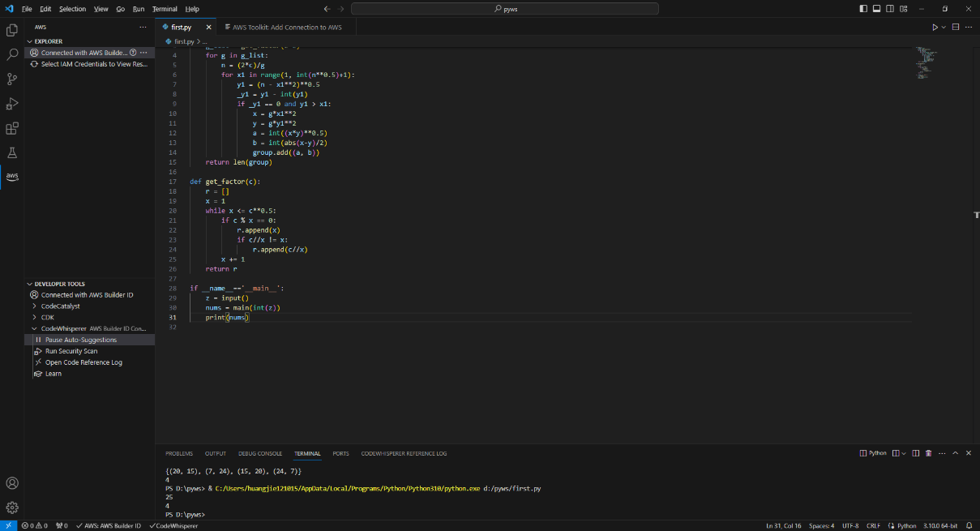Screen dimensions: 980x531
Task: Collapse the CodeWhisperer node
Action: click(x=89, y=328)
